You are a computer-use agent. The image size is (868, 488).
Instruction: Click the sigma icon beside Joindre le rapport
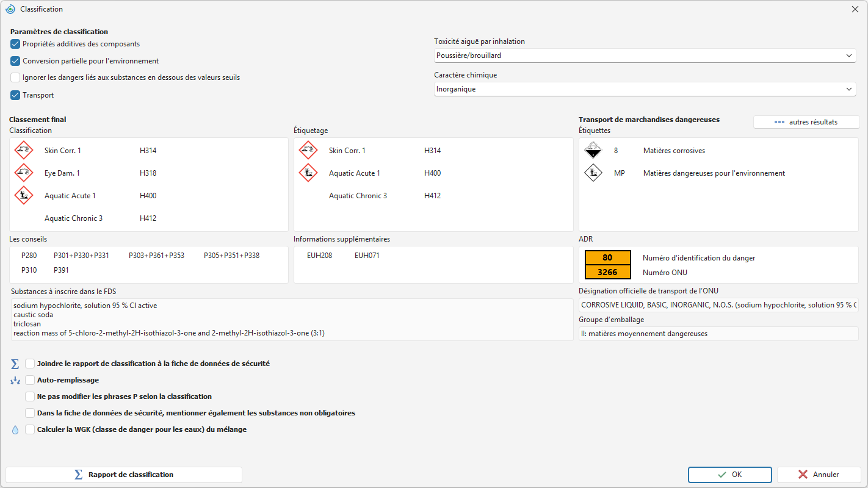[15, 364]
